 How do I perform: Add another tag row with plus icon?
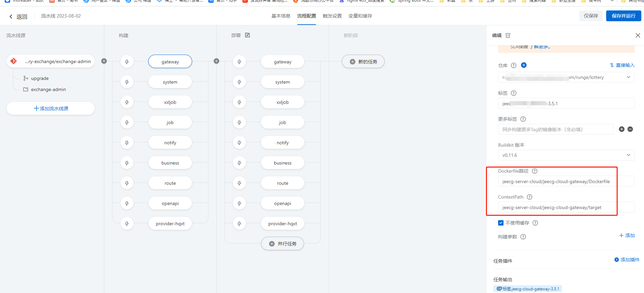point(621,129)
